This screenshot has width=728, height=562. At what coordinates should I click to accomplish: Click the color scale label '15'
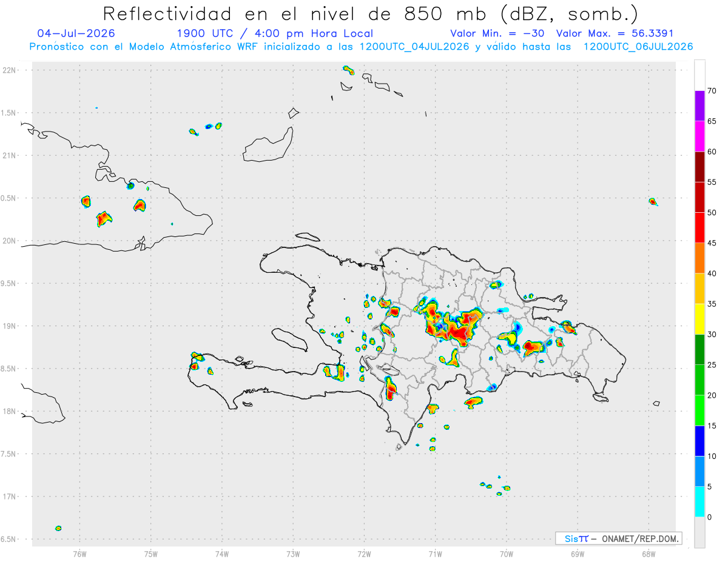point(712,426)
